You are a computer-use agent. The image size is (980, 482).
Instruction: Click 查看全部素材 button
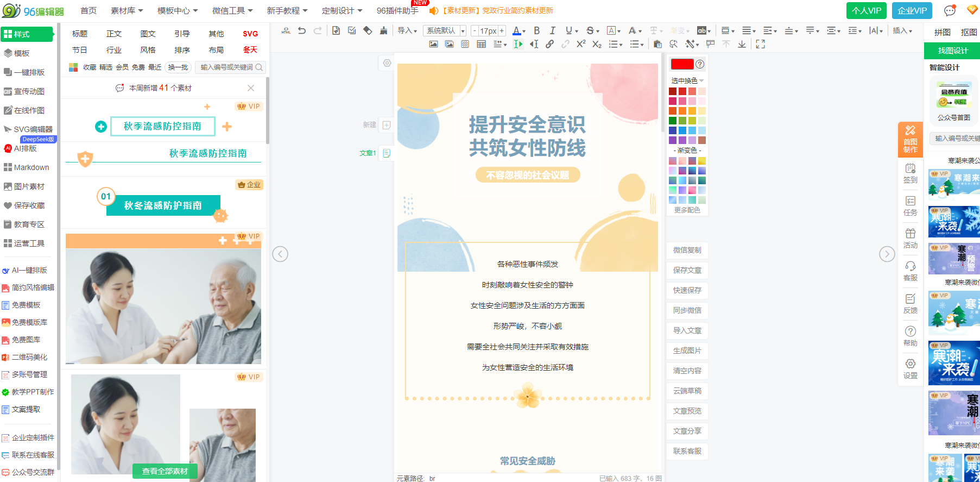coord(165,471)
